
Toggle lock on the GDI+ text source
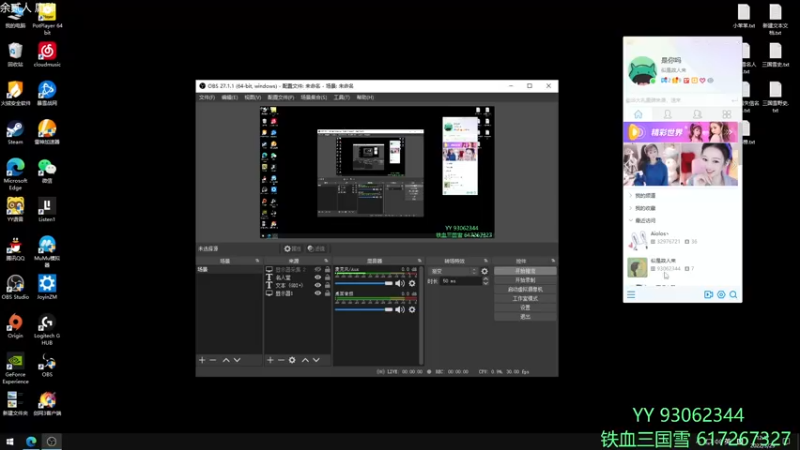[x=328, y=285]
